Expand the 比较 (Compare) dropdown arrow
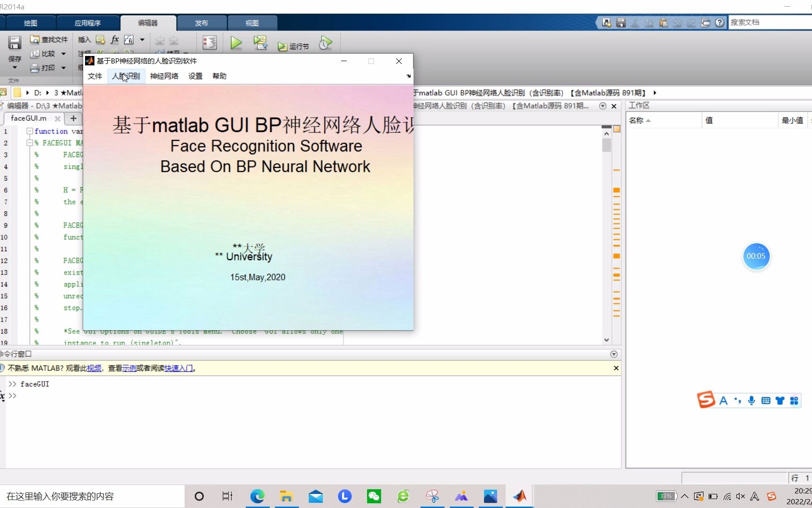812x508 pixels. [x=63, y=54]
